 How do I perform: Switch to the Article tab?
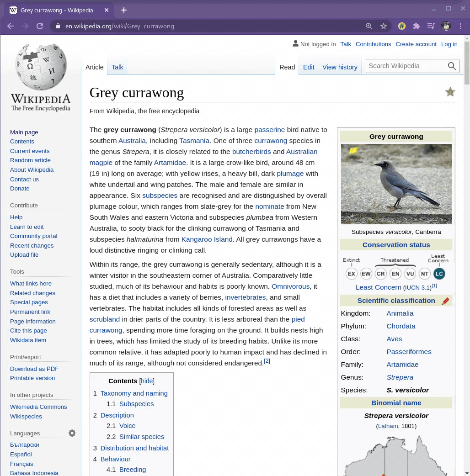tap(95, 67)
